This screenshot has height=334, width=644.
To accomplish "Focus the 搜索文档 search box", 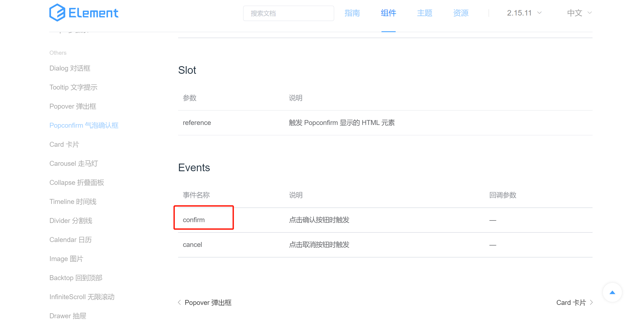I will pos(288,13).
